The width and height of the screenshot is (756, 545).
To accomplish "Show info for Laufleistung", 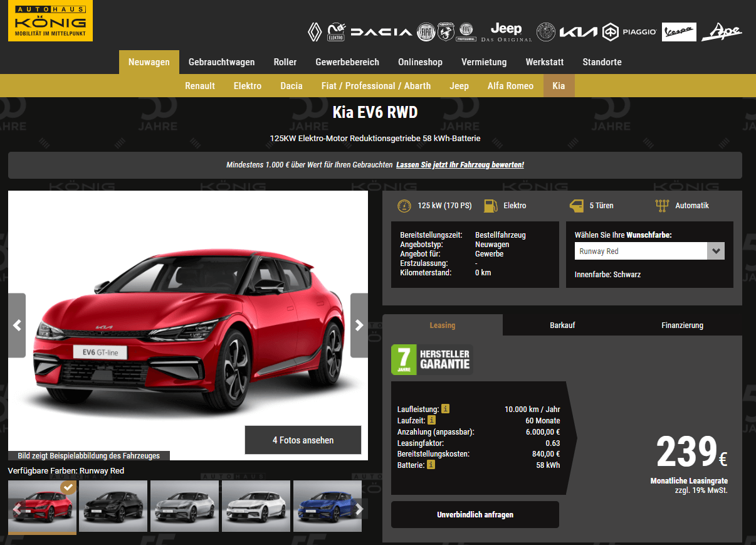I will [446, 409].
